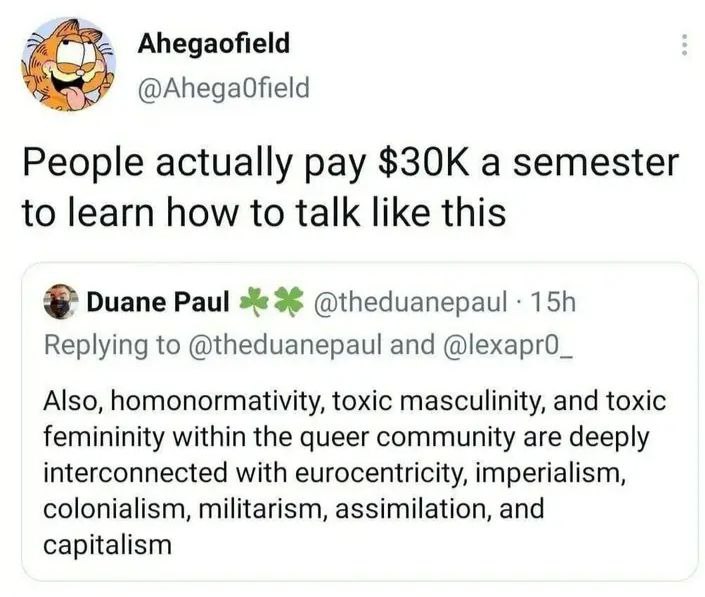Screen dimensions: 705x597
Task: Open the @Ahega0field handle
Action: 224,87
